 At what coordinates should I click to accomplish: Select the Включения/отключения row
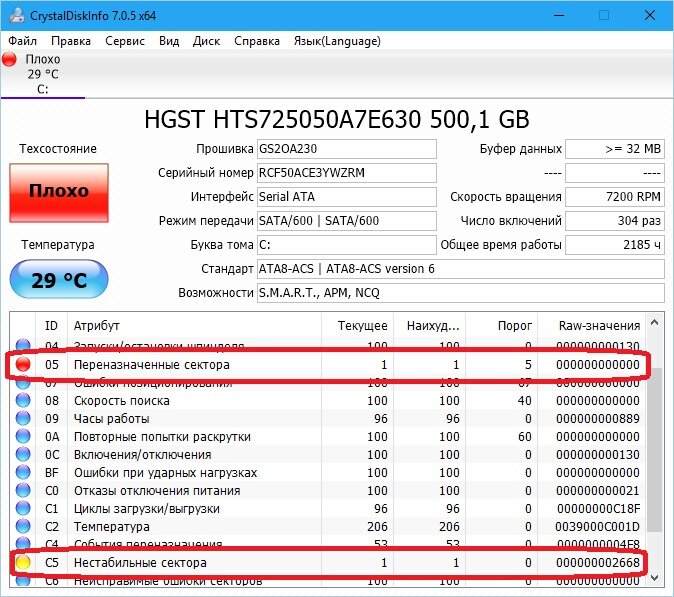(328, 455)
